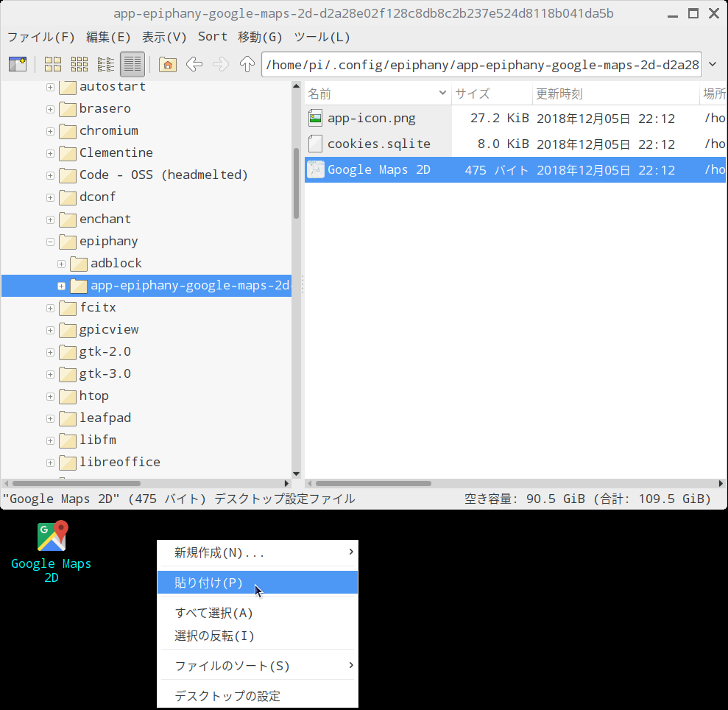Expand the brasero folder node
This screenshot has width=728, height=710.
[50, 109]
